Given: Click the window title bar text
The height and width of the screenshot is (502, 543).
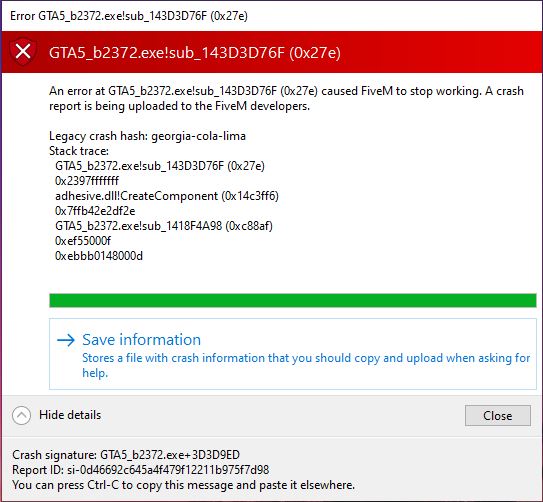Looking at the screenshot, I should [x=129, y=16].
